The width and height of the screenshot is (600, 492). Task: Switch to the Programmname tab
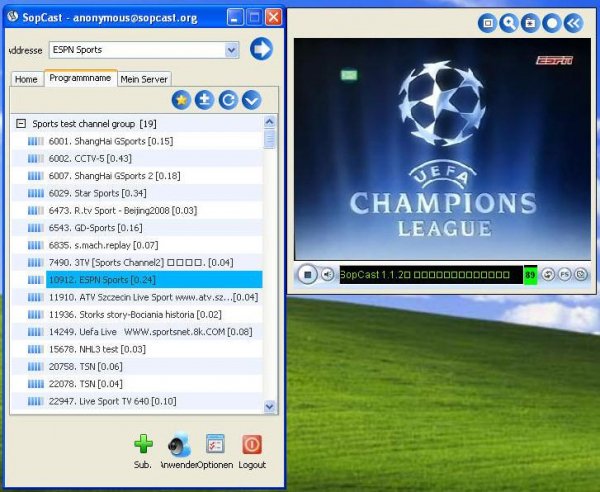coord(80,78)
